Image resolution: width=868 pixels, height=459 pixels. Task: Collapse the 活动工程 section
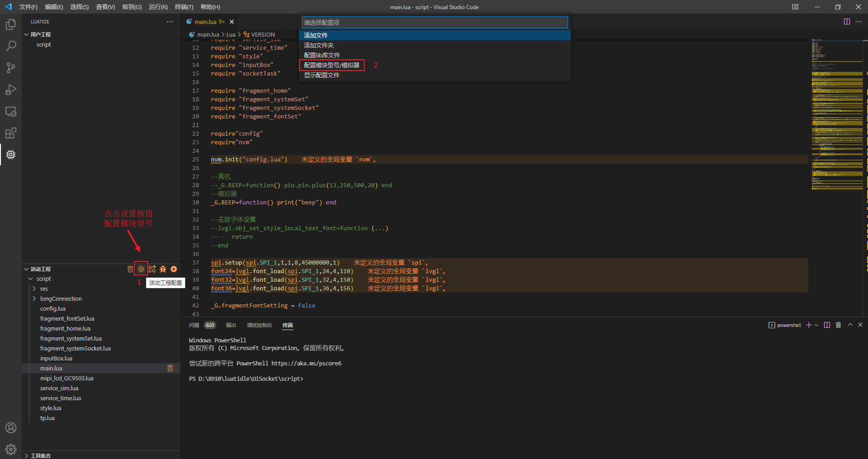26,269
